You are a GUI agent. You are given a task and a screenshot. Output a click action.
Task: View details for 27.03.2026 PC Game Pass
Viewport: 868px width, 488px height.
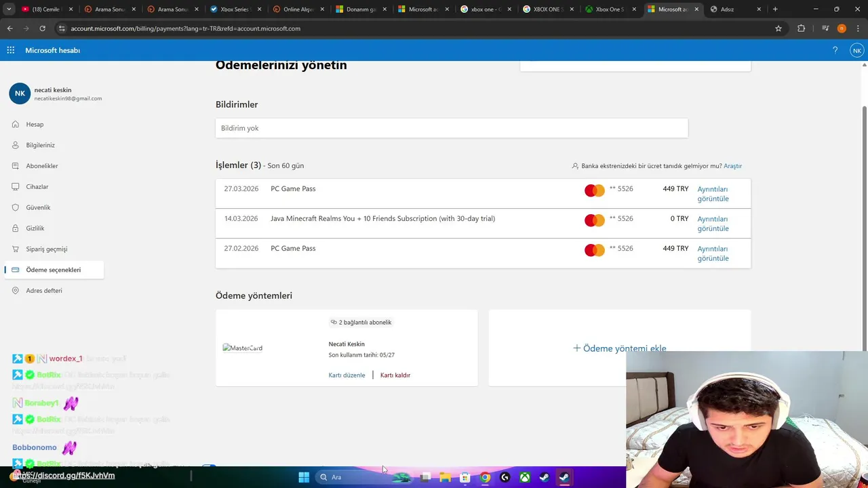[x=713, y=194]
